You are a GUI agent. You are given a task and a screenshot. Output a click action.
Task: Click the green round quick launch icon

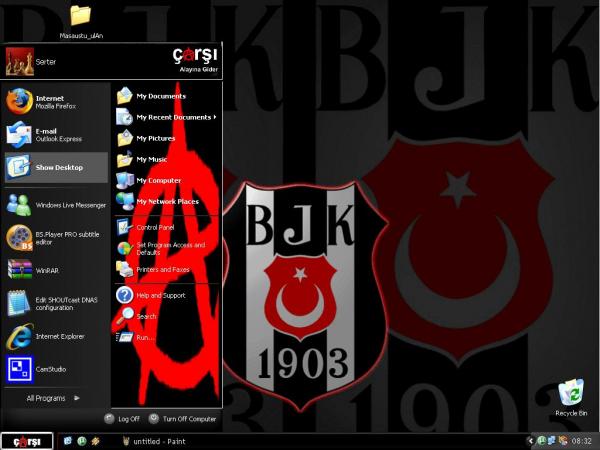[x=82, y=441]
